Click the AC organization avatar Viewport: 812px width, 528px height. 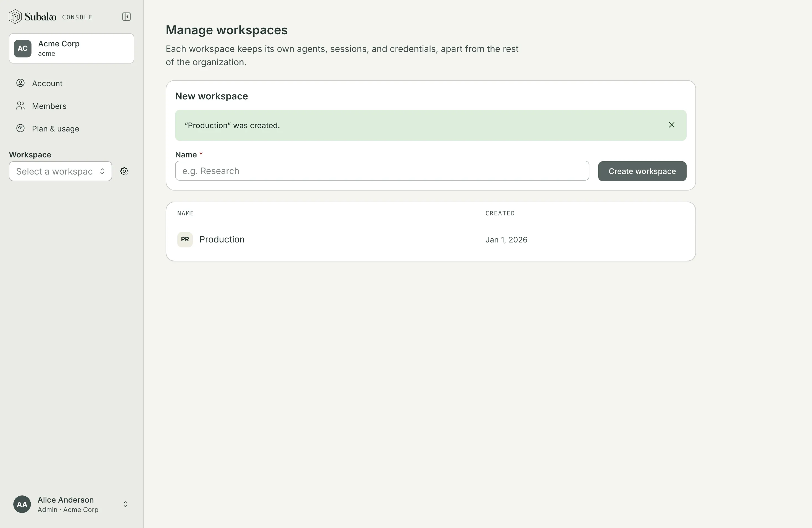click(x=23, y=48)
